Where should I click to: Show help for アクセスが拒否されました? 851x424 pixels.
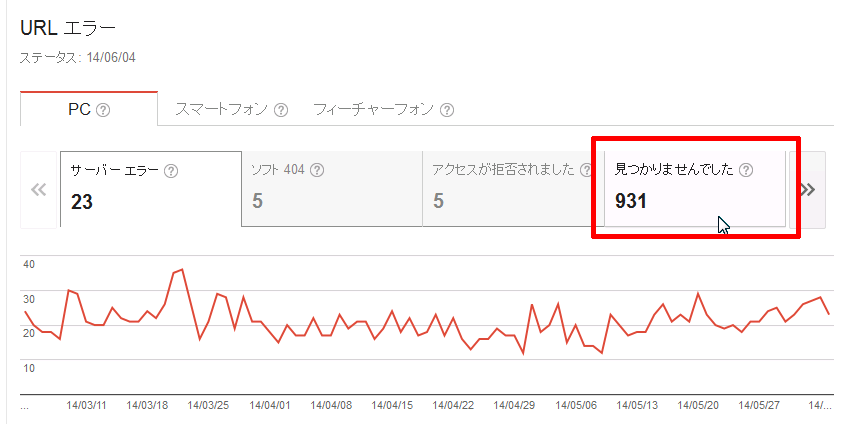click(x=586, y=170)
